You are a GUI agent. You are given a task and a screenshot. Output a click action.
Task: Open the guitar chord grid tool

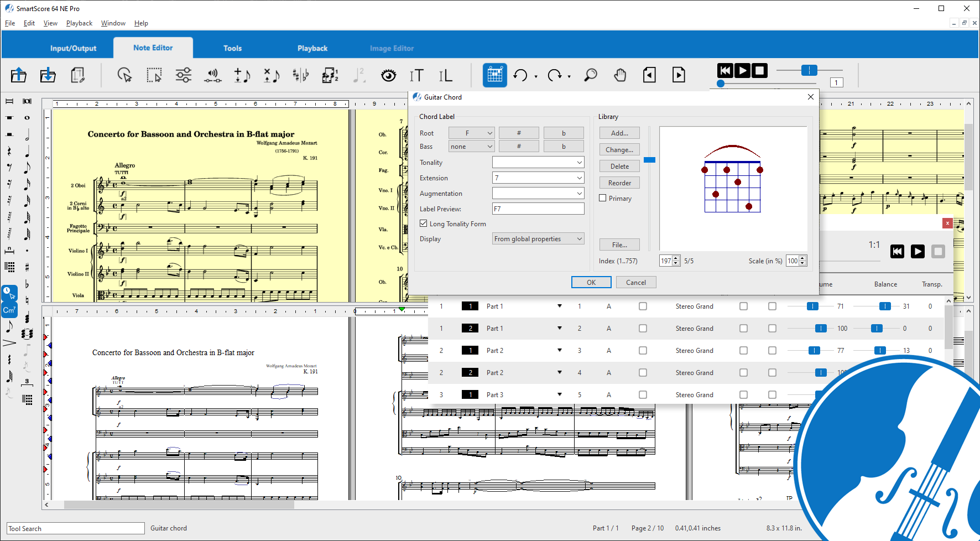tap(494, 75)
